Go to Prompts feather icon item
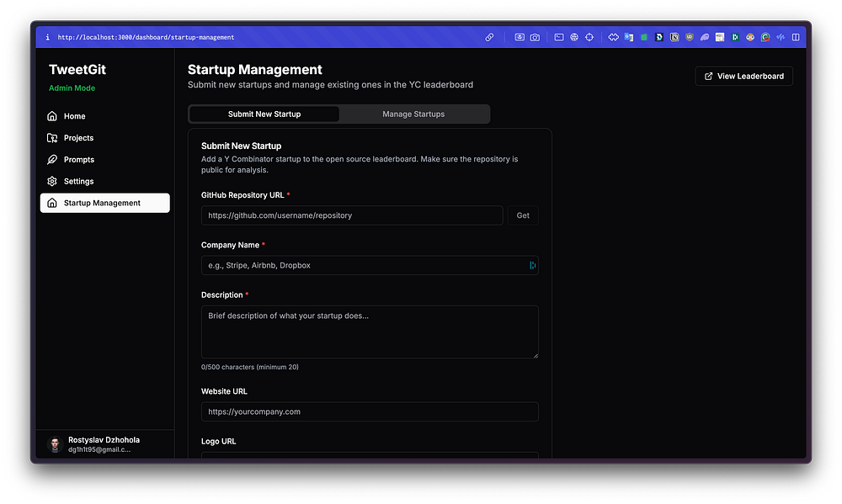This screenshot has width=842, height=504. (x=52, y=160)
